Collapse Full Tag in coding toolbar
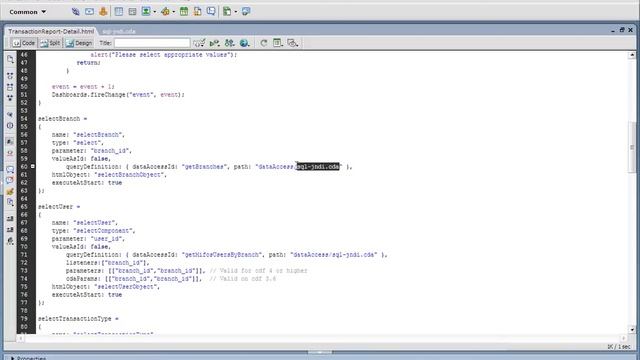 10,76
